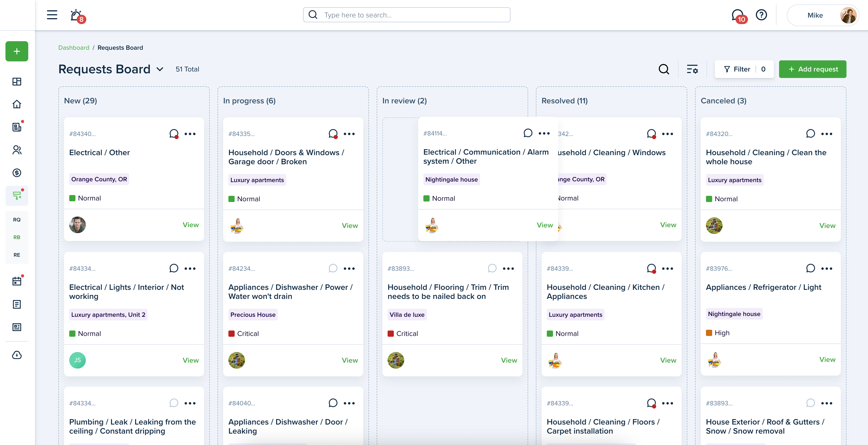Open the listings building icon in sidebar

click(17, 127)
